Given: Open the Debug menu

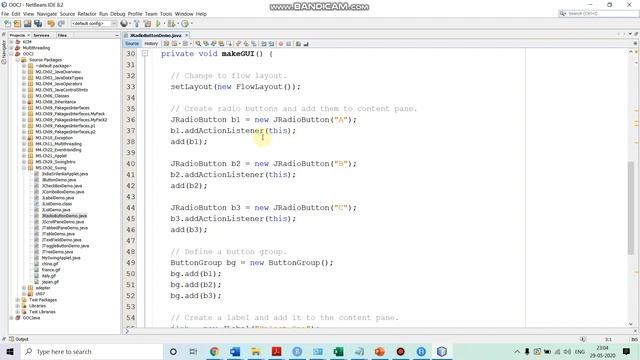Looking at the screenshot, I should [118, 14].
